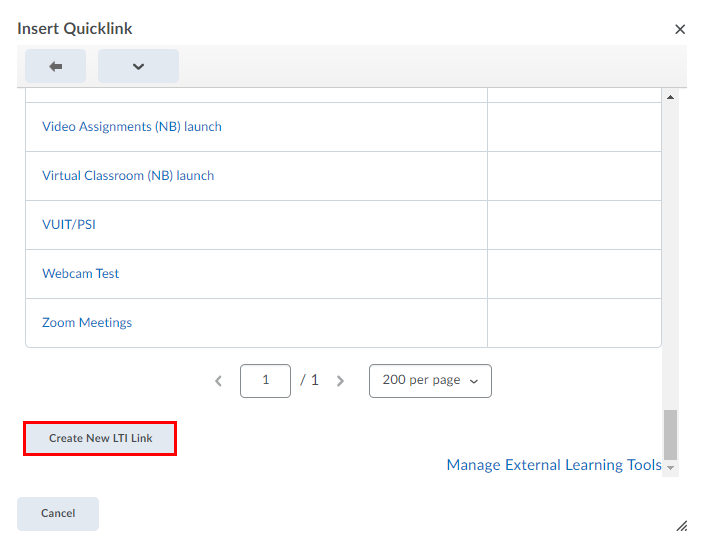Click the scrollbar down arrow
The width and height of the screenshot is (706, 552).
click(x=671, y=467)
